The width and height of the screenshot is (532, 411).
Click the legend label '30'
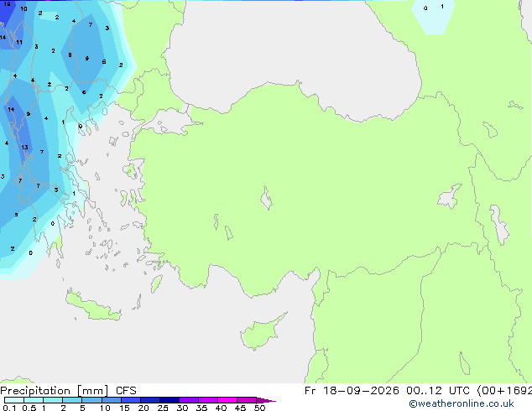[182, 408]
